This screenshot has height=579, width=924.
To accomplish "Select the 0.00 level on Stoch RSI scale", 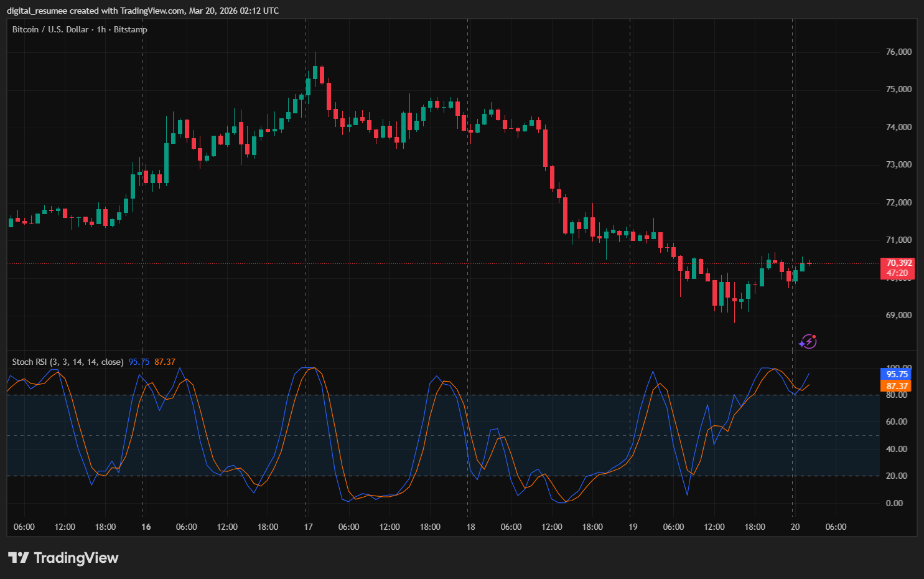I will (x=896, y=501).
